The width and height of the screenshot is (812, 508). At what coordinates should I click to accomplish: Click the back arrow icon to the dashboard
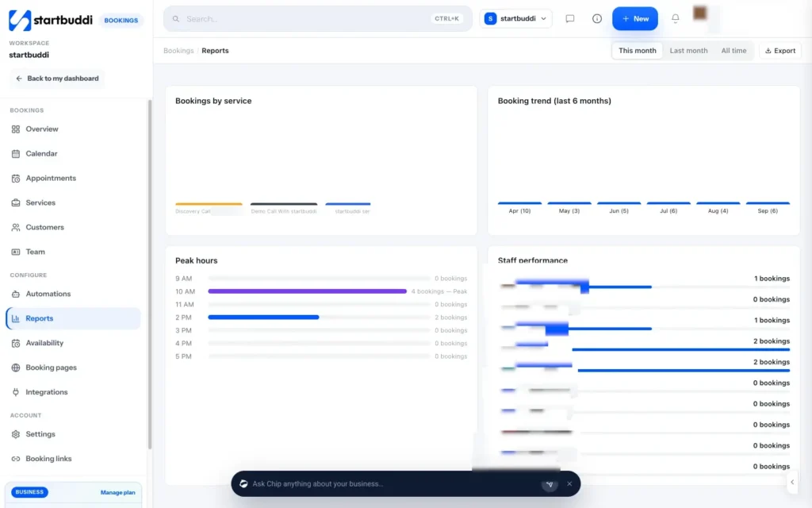pyautogui.click(x=19, y=79)
